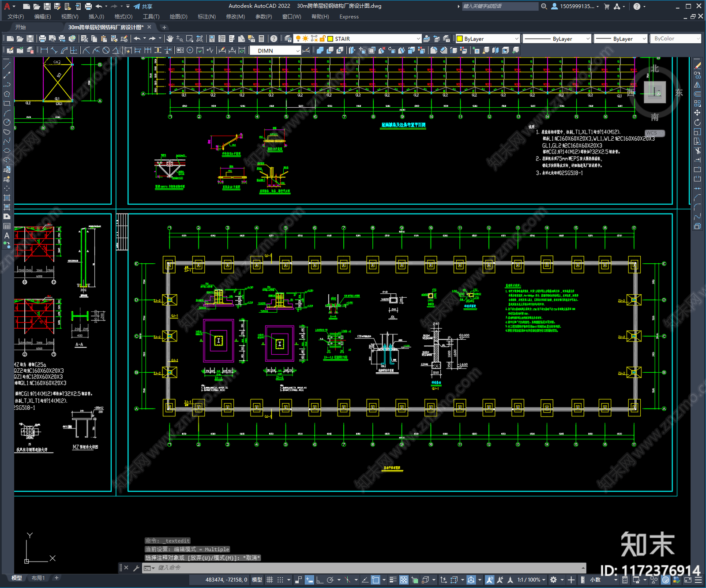Click the Plot printer icon in quick access
The image size is (706, 588).
click(x=88, y=6)
